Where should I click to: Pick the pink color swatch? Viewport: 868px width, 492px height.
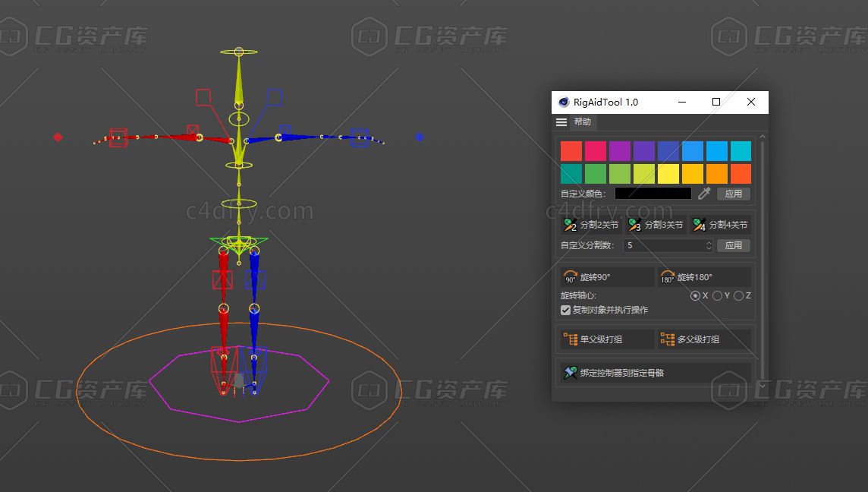tap(596, 150)
